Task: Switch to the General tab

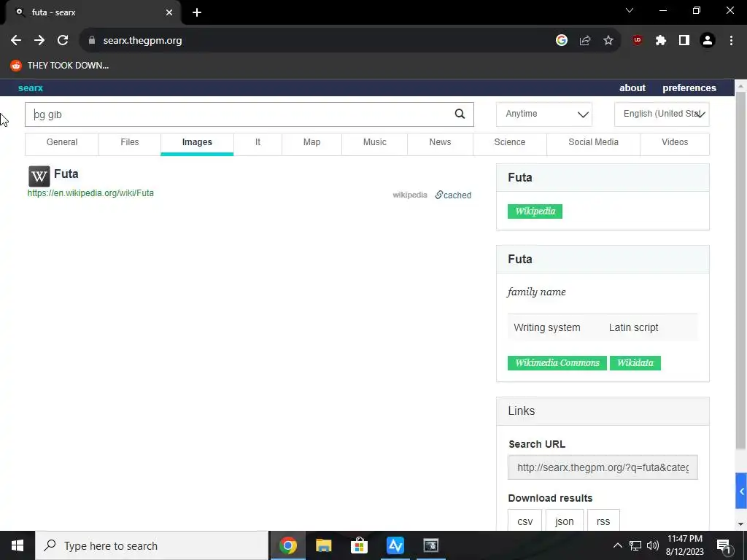Action: coord(62,142)
